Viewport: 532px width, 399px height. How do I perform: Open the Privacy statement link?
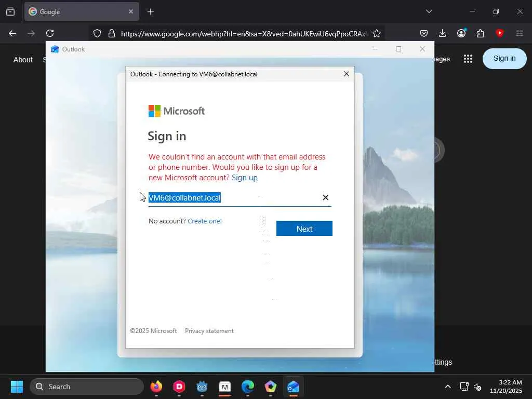point(209,331)
